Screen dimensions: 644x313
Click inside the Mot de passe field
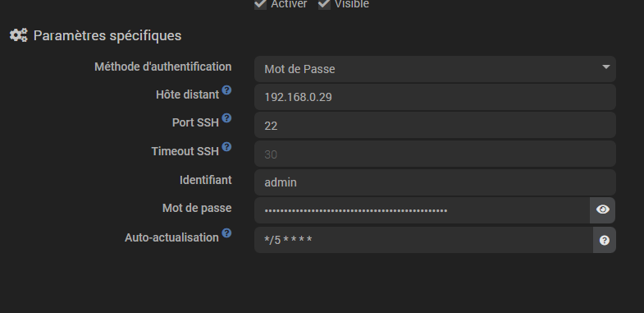click(x=422, y=210)
